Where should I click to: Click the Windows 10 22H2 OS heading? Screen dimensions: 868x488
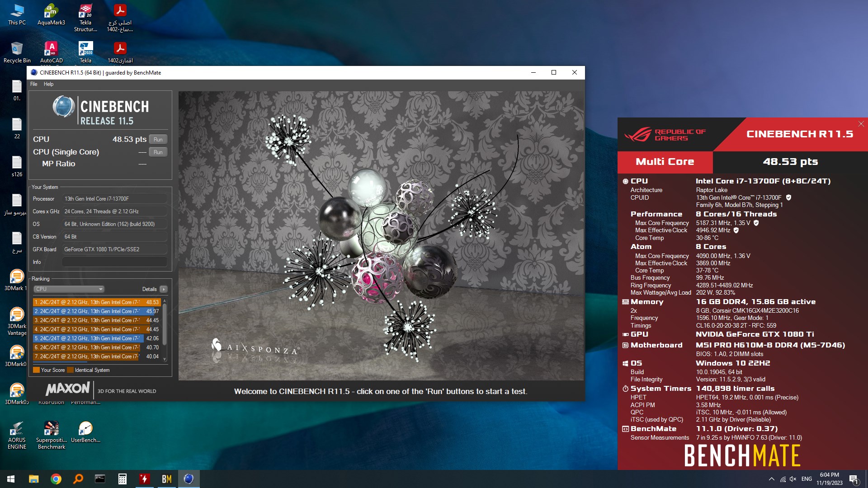(x=733, y=363)
